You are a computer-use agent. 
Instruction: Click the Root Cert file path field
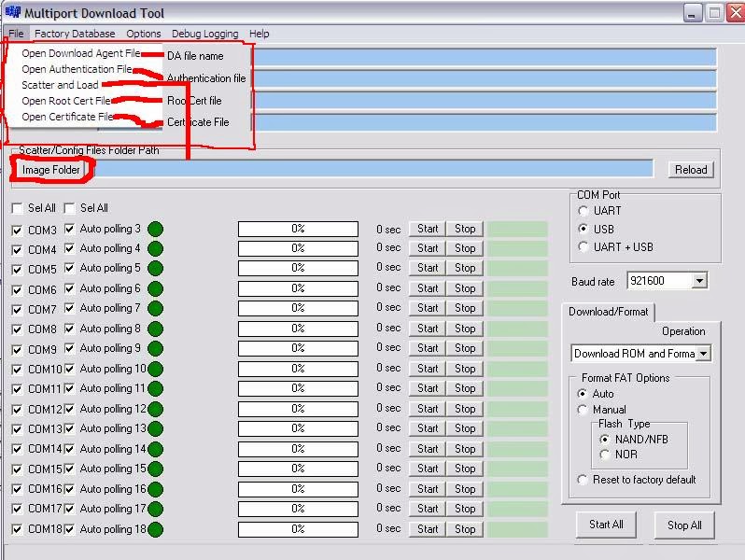click(x=485, y=100)
